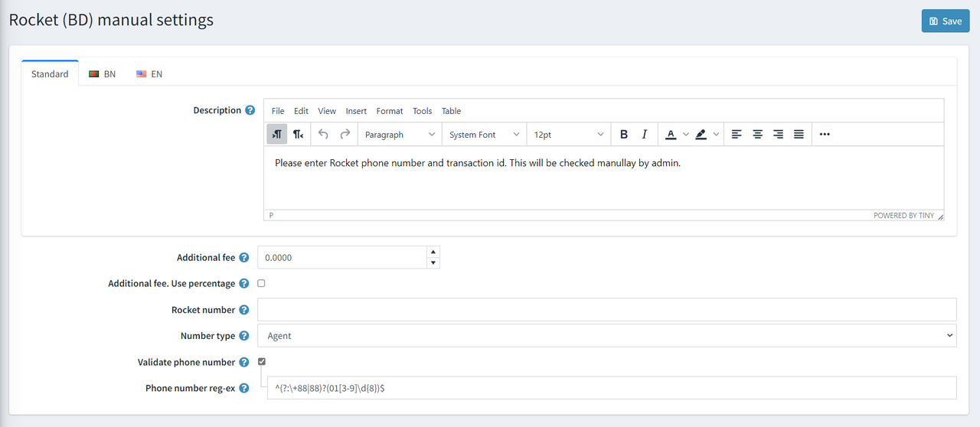
Task: Set right-to-left text direction
Action: pyautogui.click(x=298, y=134)
